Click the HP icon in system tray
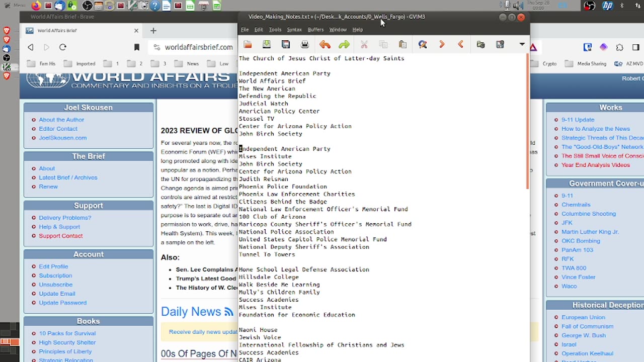This screenshot has height=362, width=644. 607,6
